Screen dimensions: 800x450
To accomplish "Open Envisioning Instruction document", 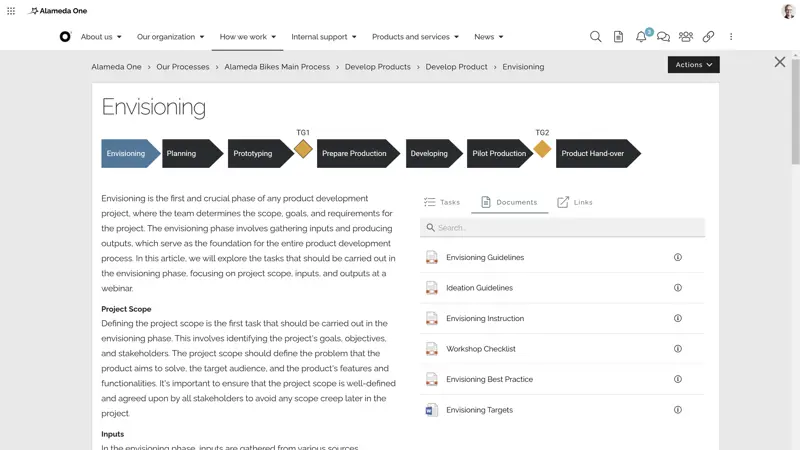I will pos(485,318).
